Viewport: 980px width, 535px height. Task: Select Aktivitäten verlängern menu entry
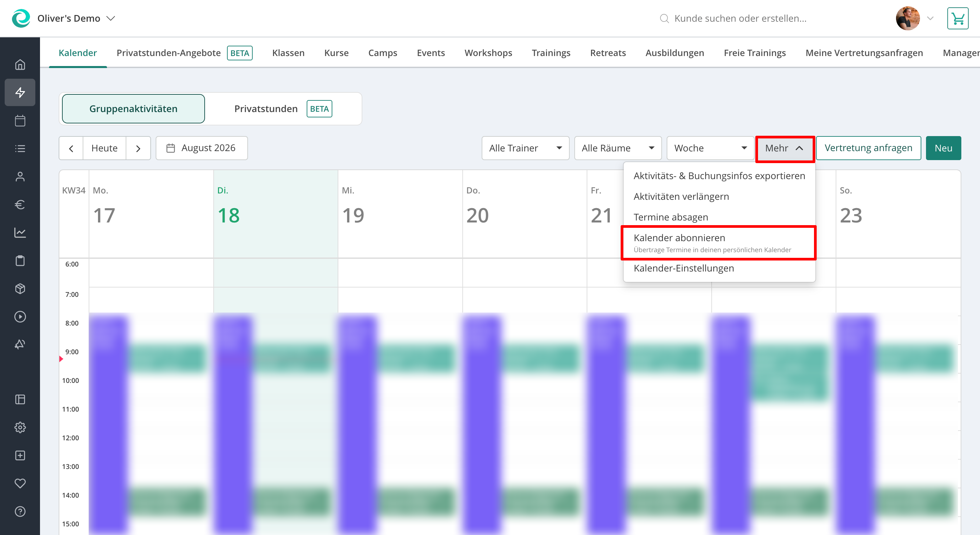click(719, 196)
